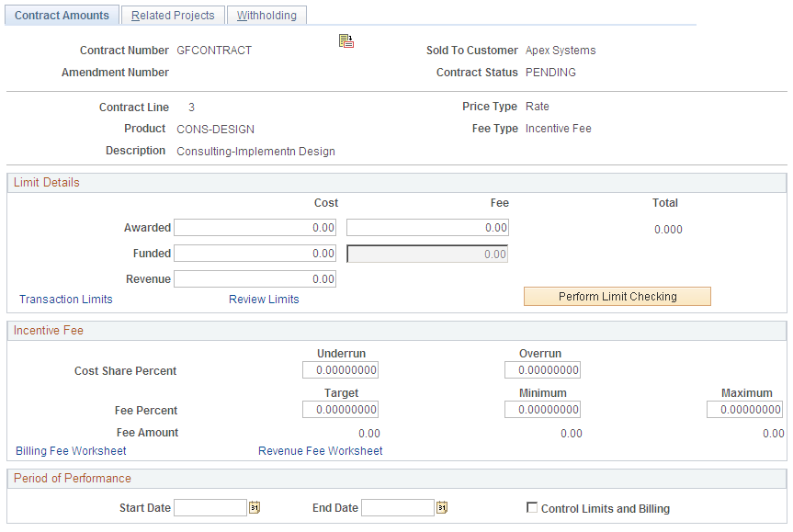Viewport: 793px width, 532px height.
Task: Click the document copy icon beside Contract Number
Action: (346, 40)
